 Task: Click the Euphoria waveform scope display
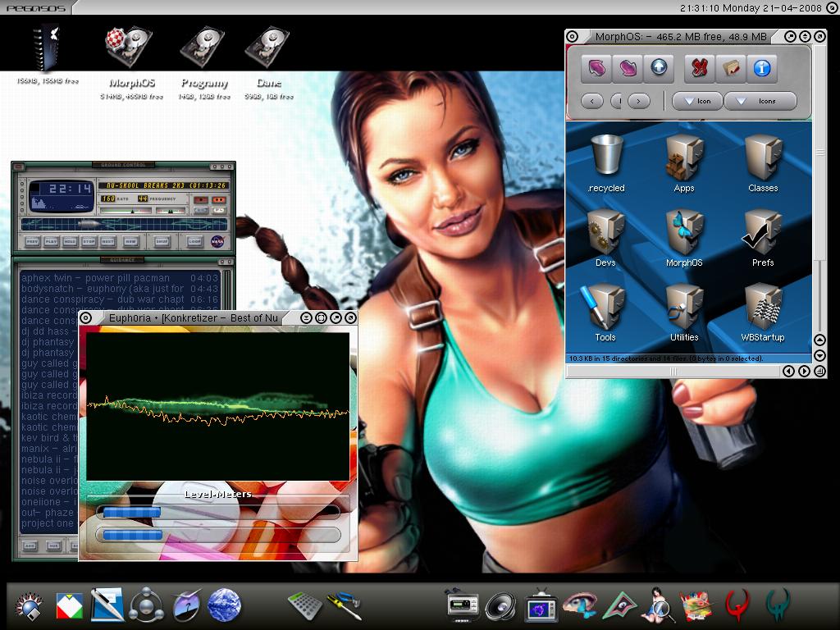pyautogui.click(x=217, y=407)
